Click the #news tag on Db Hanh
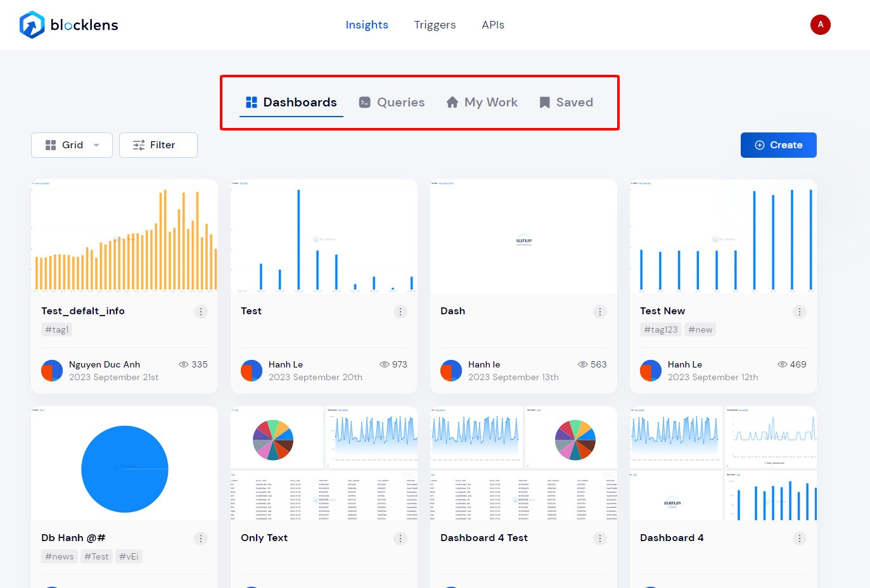 point(60,556)
